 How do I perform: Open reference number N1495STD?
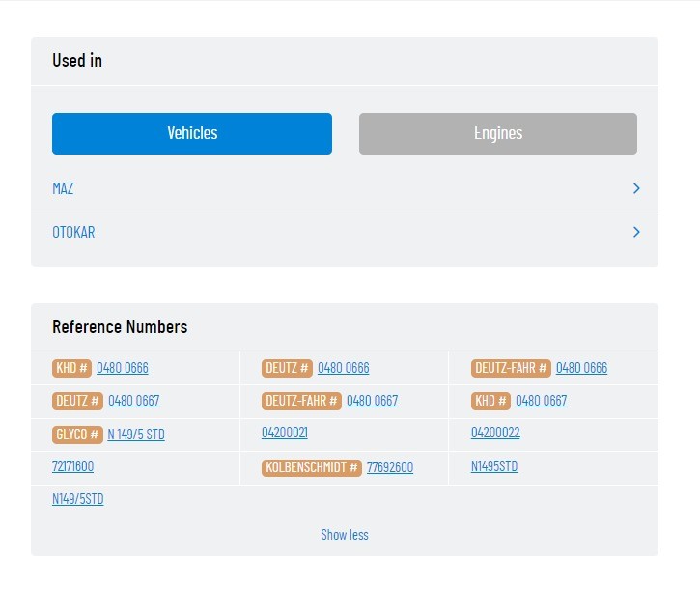point(494,466)
